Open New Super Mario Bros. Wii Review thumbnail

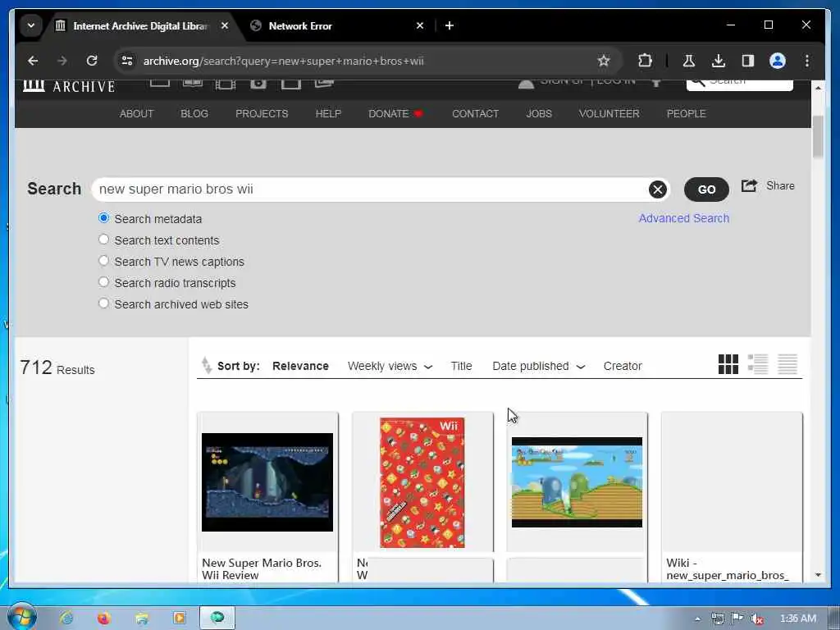pos(267,482)
